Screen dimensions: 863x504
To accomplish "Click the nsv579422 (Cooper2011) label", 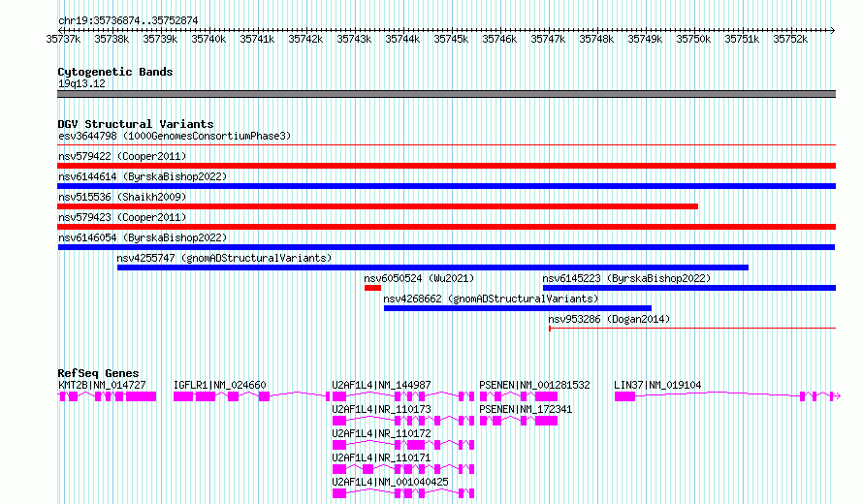I will [x=122, y=156].
